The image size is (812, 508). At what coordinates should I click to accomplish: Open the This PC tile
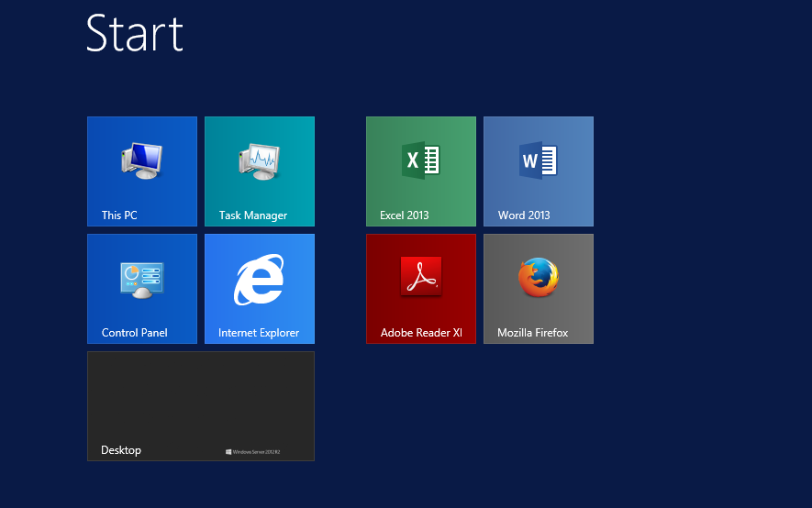(x=142, y=171)
